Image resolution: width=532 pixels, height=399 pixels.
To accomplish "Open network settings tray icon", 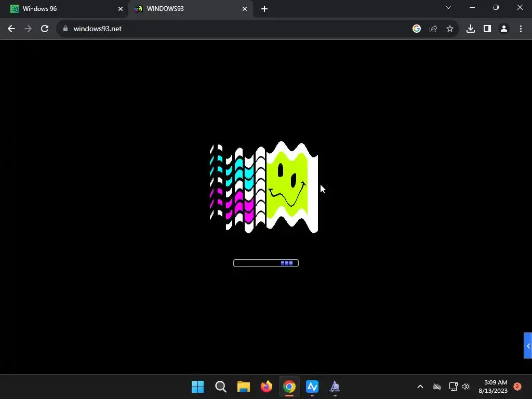I will [x=453, y=387].
